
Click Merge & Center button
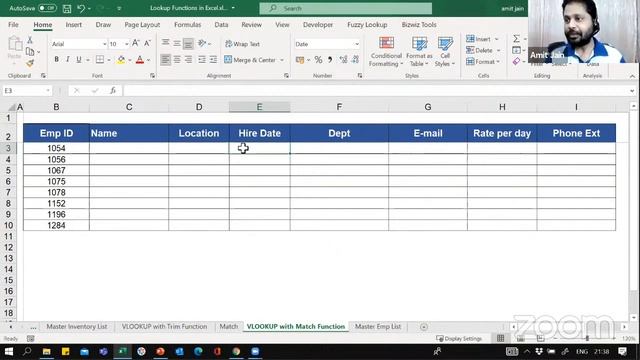[250, 60]
